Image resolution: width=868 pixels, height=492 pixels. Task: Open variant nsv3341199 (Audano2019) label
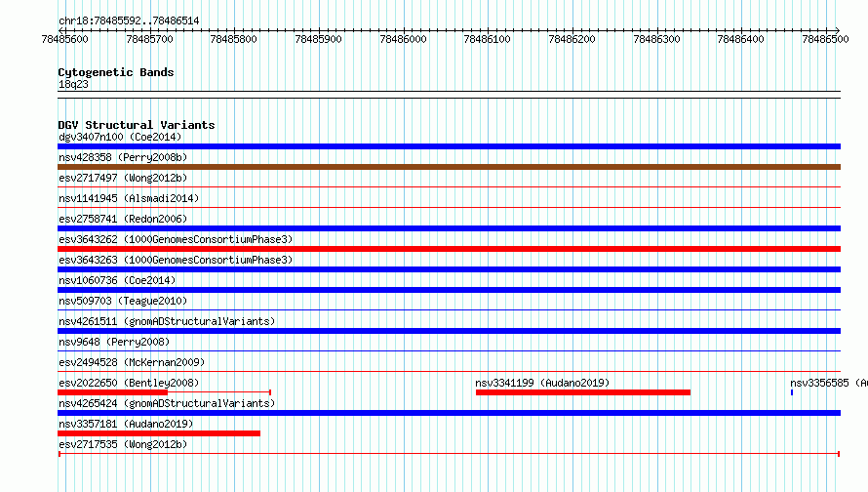(x=542, y=383)
